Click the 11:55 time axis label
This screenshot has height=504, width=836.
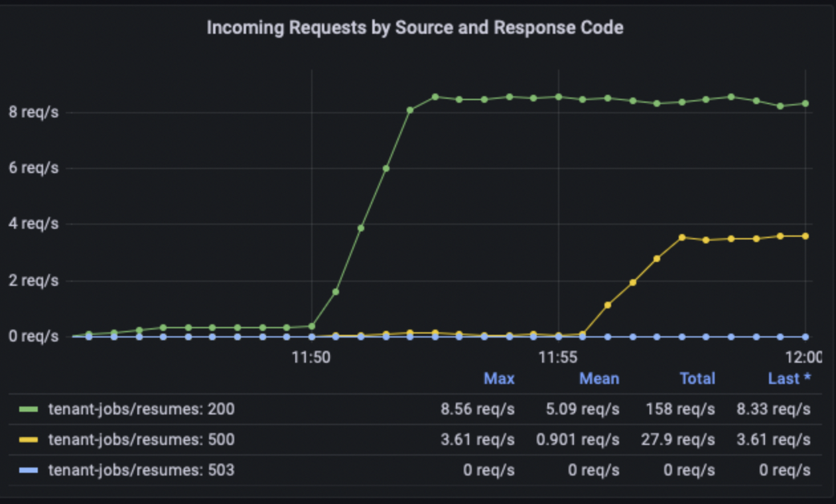[x=558, y=357]
